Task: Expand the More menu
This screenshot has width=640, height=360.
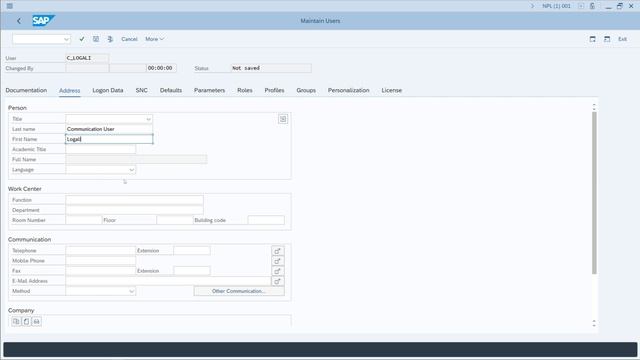Action: pos(154,39)
